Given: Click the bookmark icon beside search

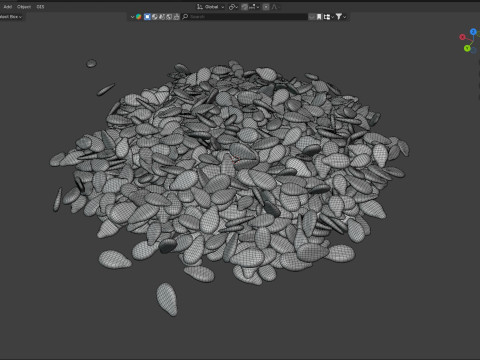Looking at the screenshot, I should point(319,17).
